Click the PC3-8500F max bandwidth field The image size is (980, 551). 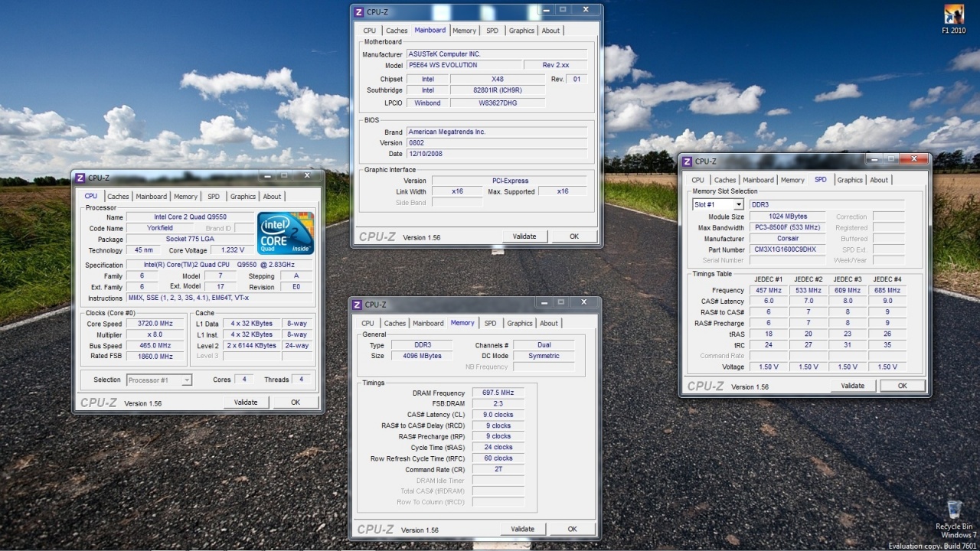coord(789,227)
